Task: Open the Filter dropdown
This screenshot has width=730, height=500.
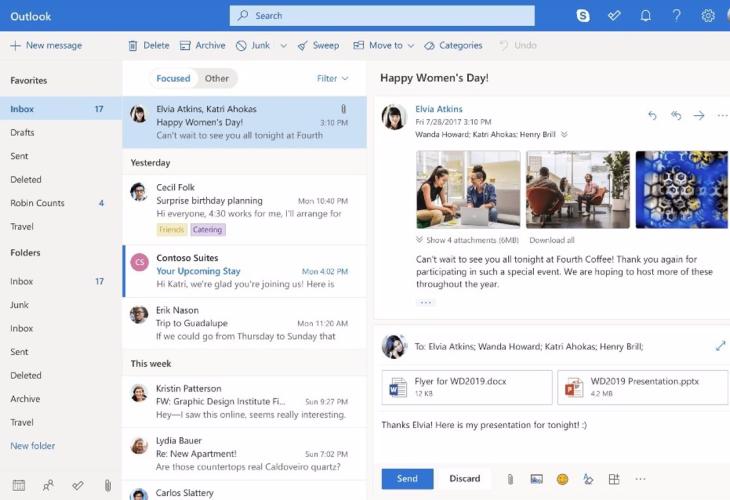Action: tap(332, 78)
